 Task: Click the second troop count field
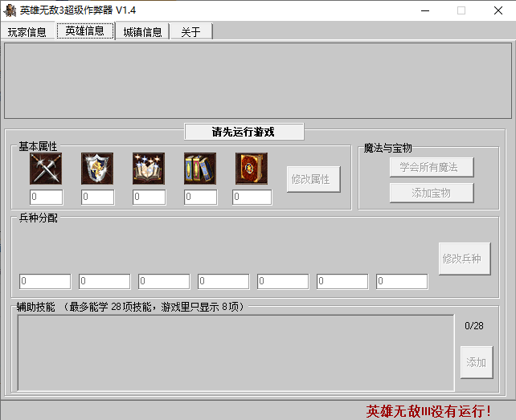pos(104,281)
